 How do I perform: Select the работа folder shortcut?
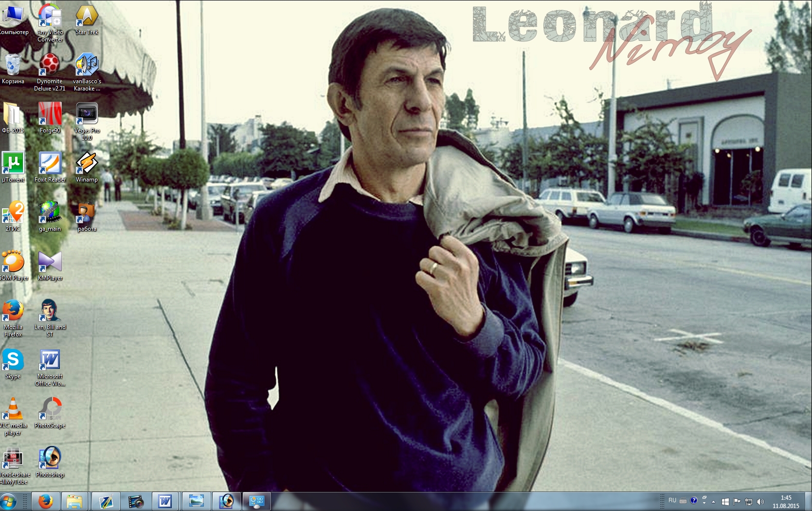click(x=87, y=217)
